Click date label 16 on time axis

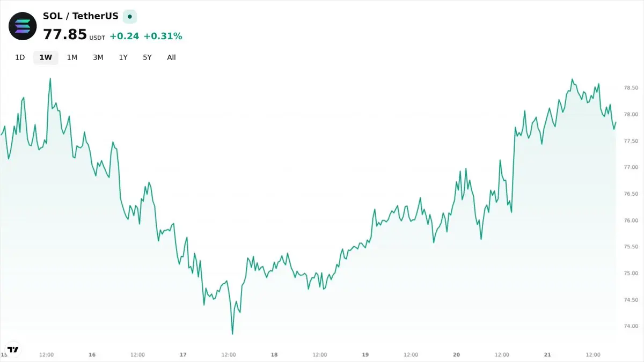[92, 354]
